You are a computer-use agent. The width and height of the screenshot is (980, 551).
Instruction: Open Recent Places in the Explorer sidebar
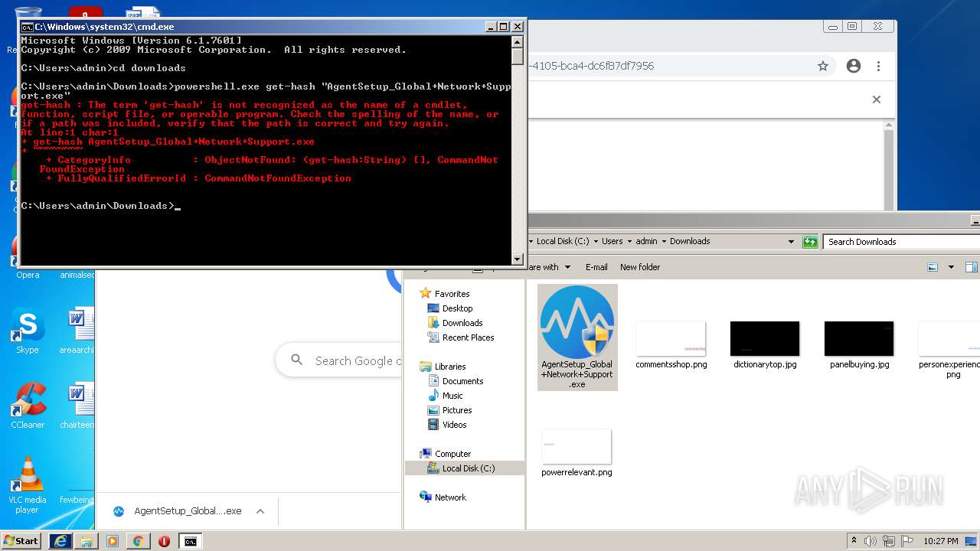(468, 337)
